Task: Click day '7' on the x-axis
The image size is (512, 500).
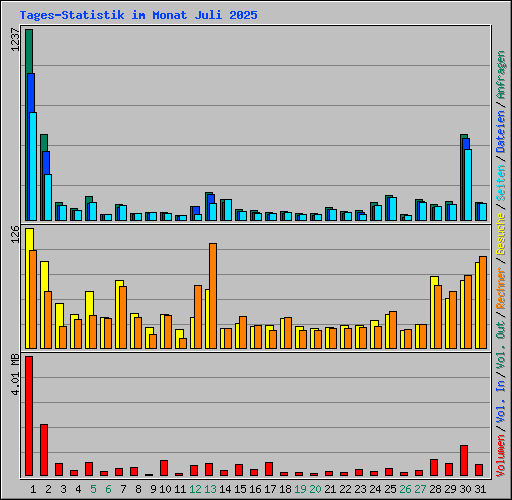Action: [123, 489]
